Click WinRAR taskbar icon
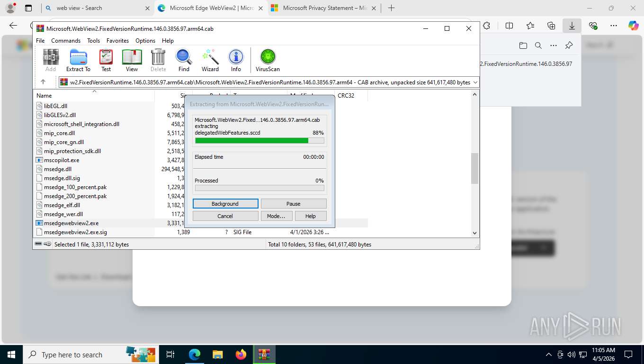 pos(264,355)
